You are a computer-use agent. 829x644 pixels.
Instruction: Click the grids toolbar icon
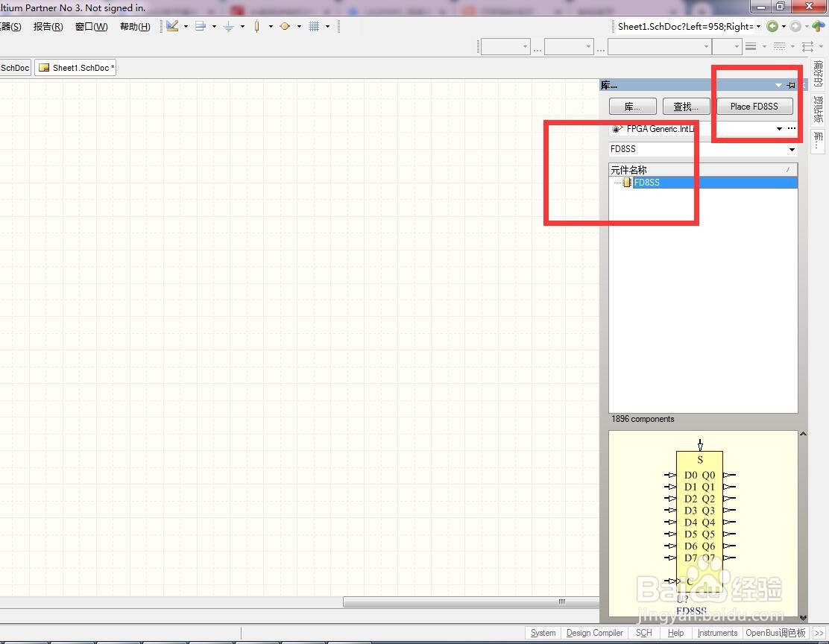tap(314, 26)
